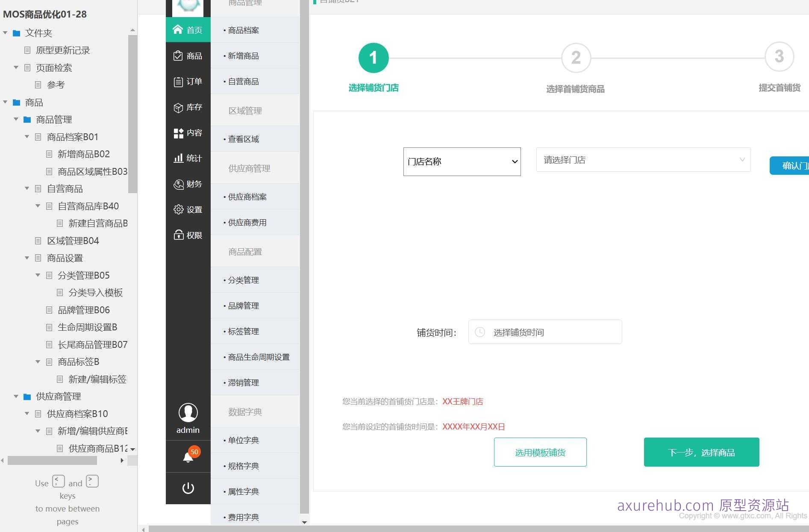809x532 pixels.
Task: Click the 下一步，选择商品 button
Action: [701, 452]
